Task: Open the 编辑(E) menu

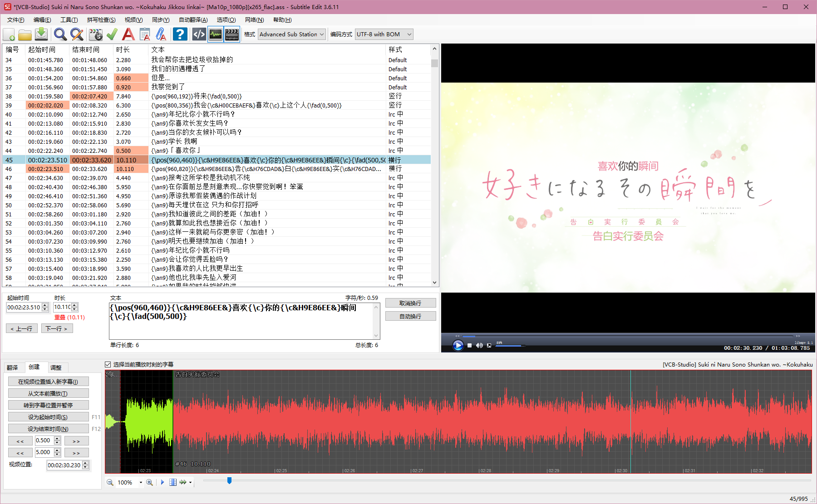Action: point(42,20)
